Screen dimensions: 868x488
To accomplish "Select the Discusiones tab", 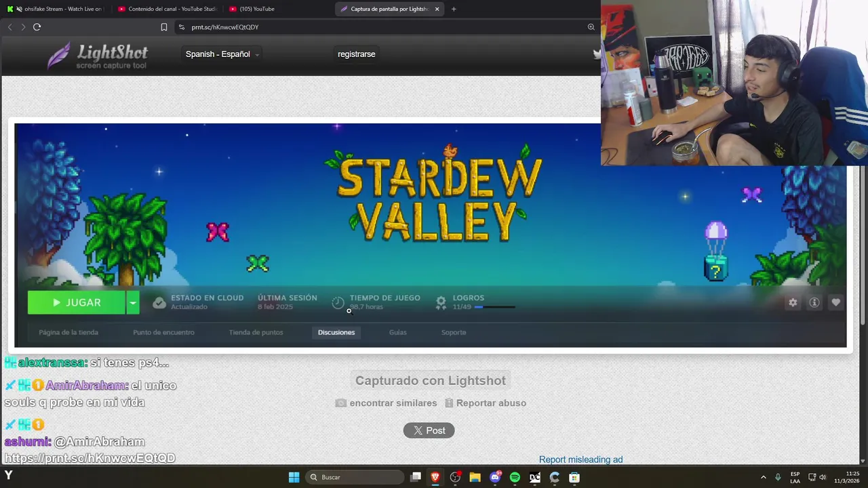I will pyautogui.click(x=336, y=332).
